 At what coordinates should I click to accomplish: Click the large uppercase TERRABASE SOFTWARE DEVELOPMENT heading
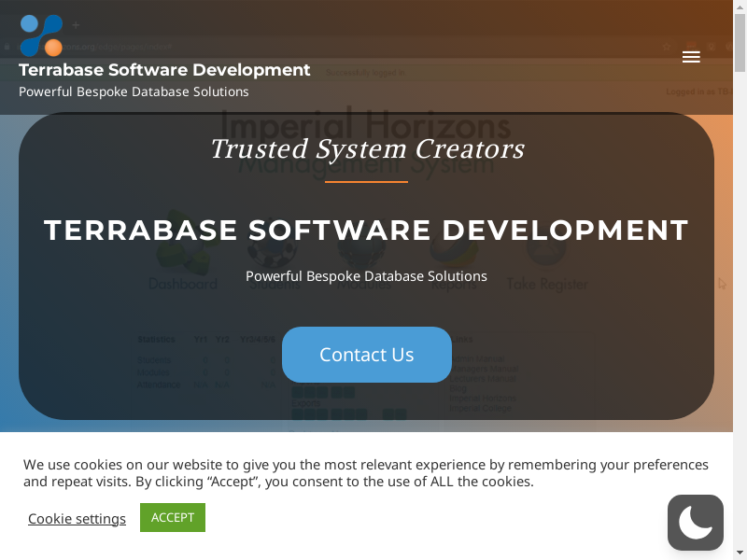click(366, 230)
